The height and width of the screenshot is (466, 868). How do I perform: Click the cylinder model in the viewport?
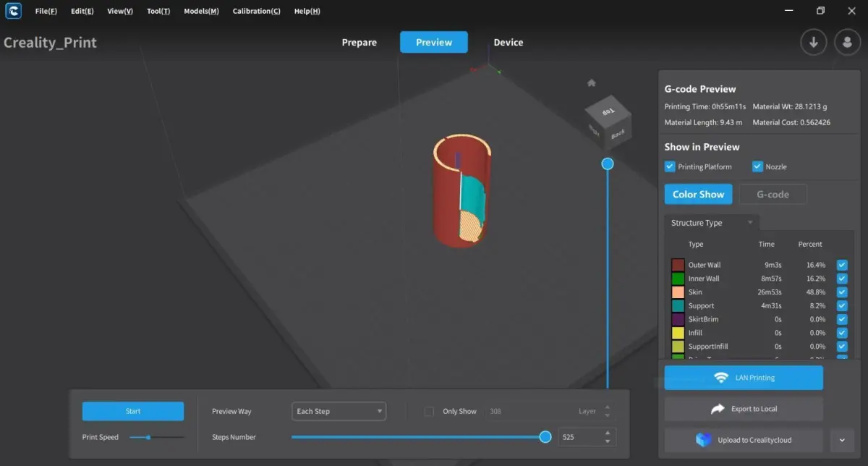pos(461,192)
